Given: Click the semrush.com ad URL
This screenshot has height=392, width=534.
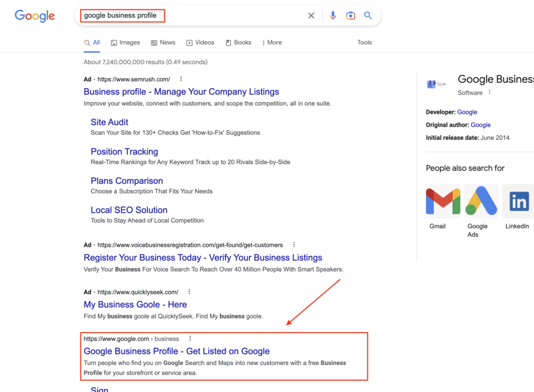Looking at the screenshot, I should point(134,79).
